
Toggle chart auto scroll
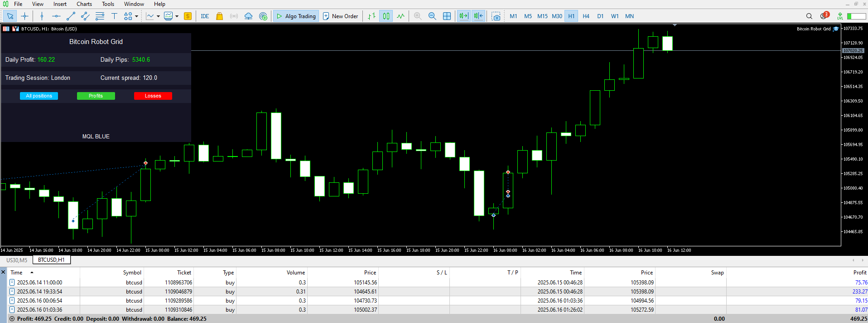[x=463, y=16]
